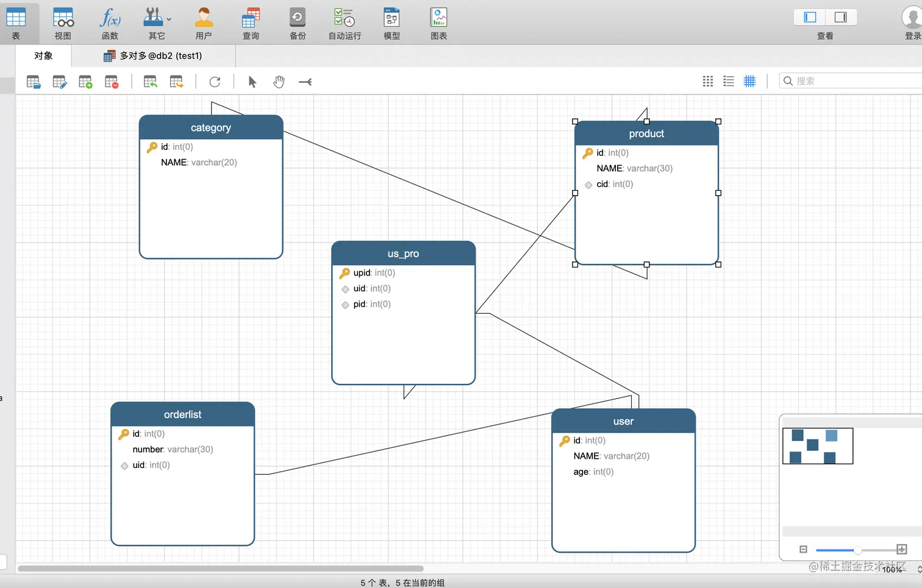Click the 登录 account avatar
This screenshot has height=588, width=922.
click(912, 17)
